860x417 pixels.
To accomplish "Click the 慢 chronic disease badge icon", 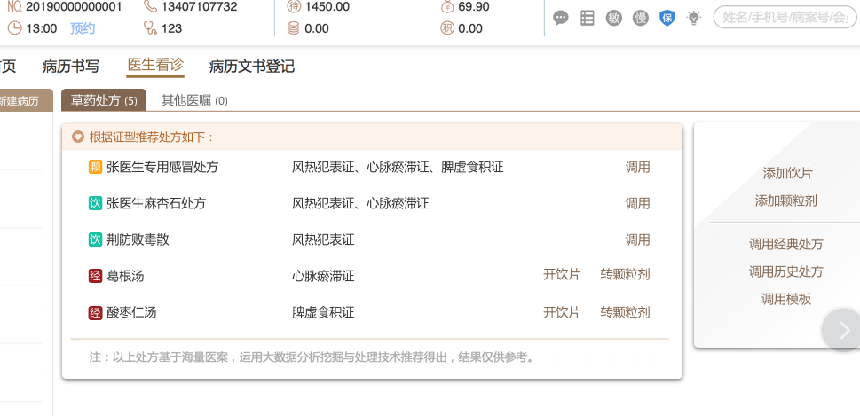I will (x=640, y=17).
